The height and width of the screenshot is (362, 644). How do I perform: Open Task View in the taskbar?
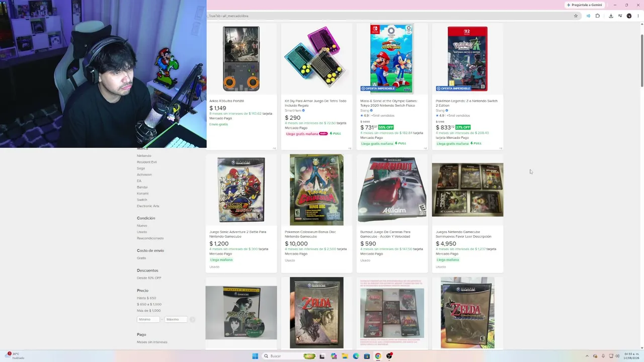(x=322, y=356)
